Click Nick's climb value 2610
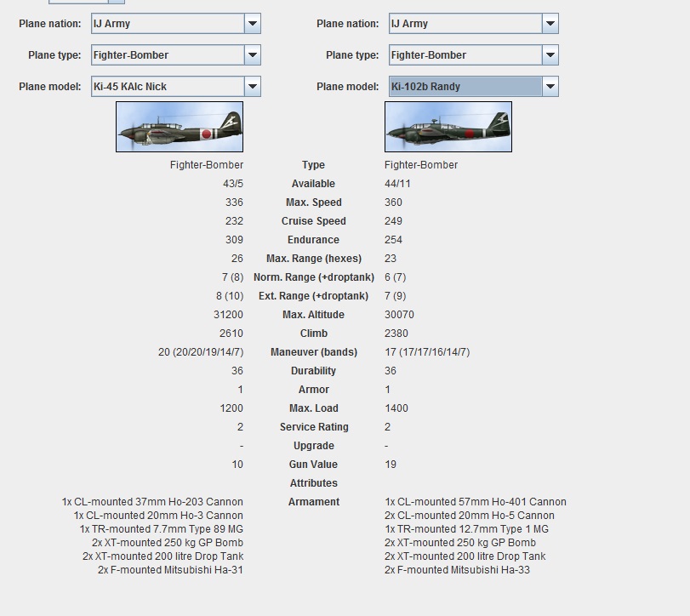 point(231,334)
